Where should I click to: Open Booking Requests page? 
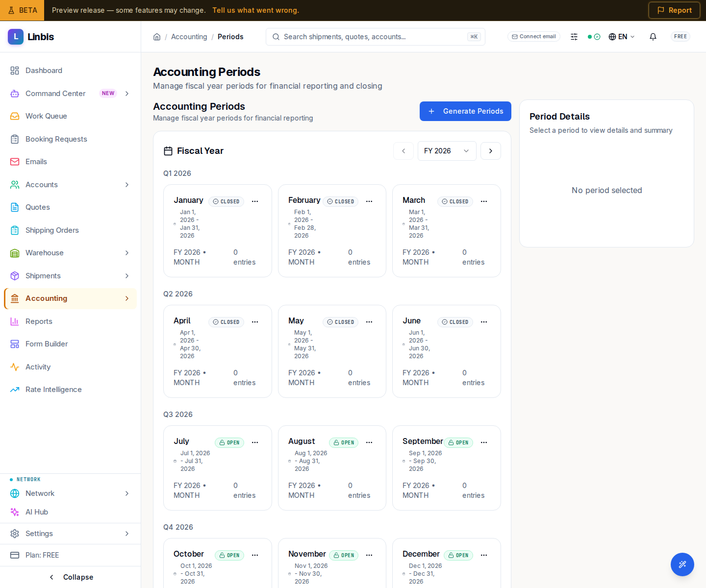click(x=70, y=139)
